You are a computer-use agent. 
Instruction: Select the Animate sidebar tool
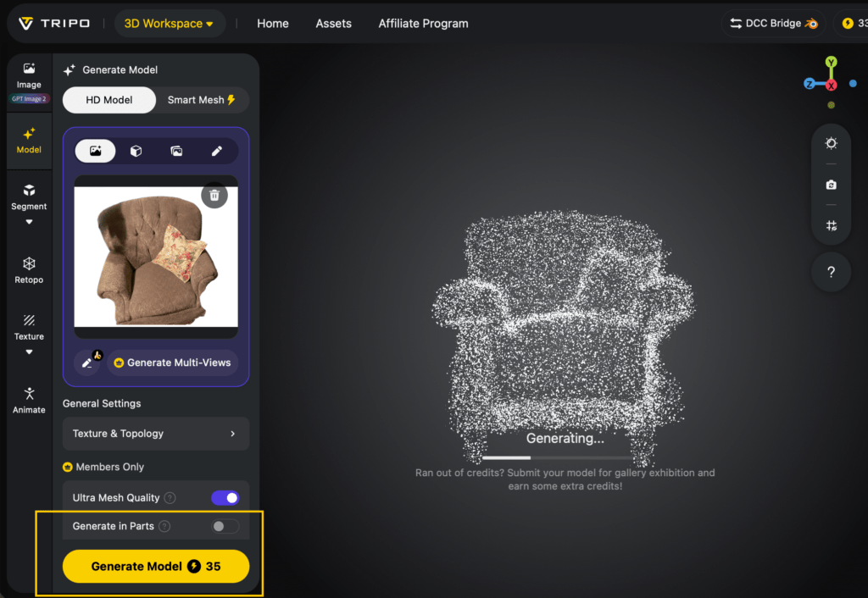[29, 401]
